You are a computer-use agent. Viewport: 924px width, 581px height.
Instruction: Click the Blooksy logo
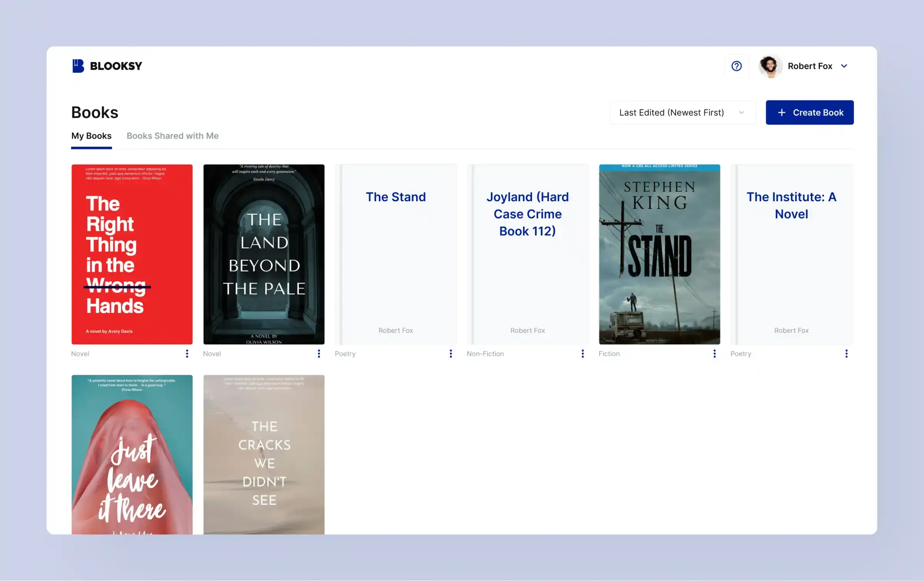[x=107, y=66]
